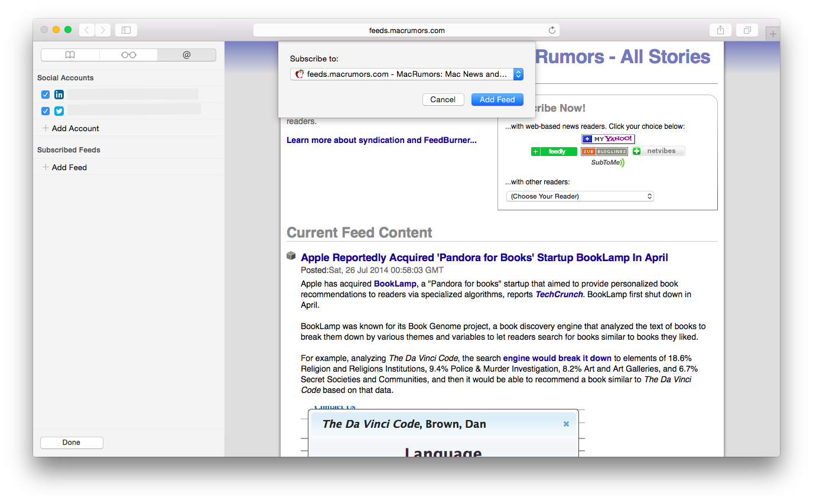Click the Da Vinci Code, Brown, Dan title
The height and width of the screenshot is (504, 813).
(404, 424)
